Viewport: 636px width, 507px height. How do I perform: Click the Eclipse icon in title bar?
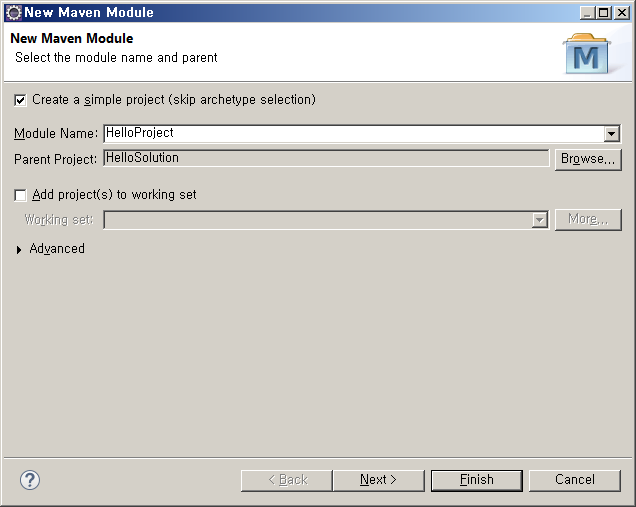14,13
